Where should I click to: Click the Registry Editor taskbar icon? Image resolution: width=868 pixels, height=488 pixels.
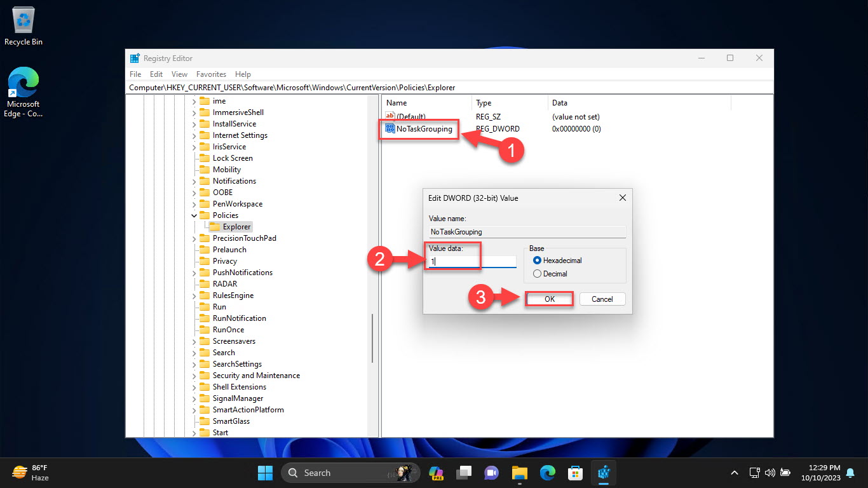604,473
